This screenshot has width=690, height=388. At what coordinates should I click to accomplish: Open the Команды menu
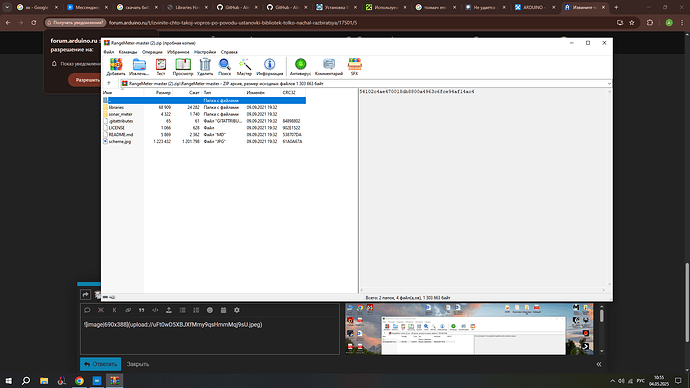click(128, 52)
